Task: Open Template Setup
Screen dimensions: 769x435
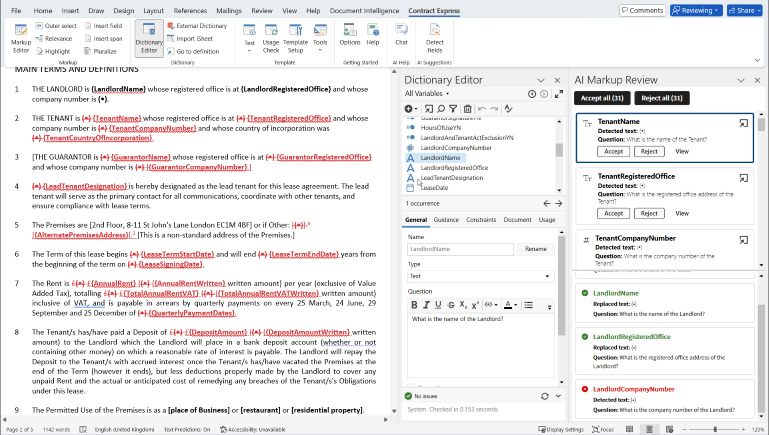Action: tap(295, 39)
